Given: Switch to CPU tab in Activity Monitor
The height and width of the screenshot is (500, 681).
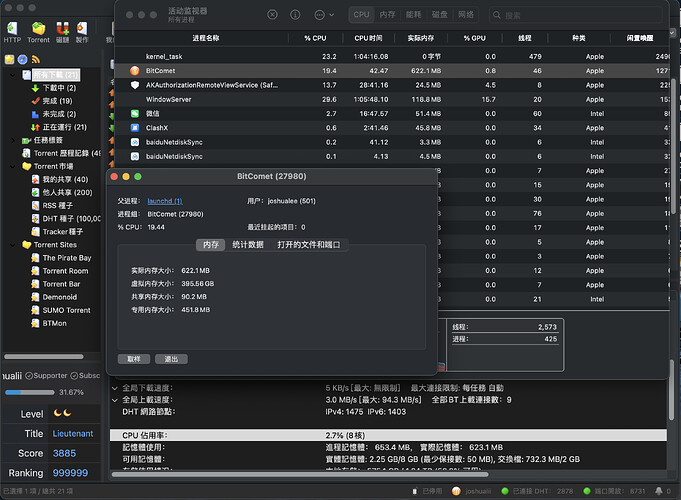Looking at the screenshot, I should (x=361, y=15).
